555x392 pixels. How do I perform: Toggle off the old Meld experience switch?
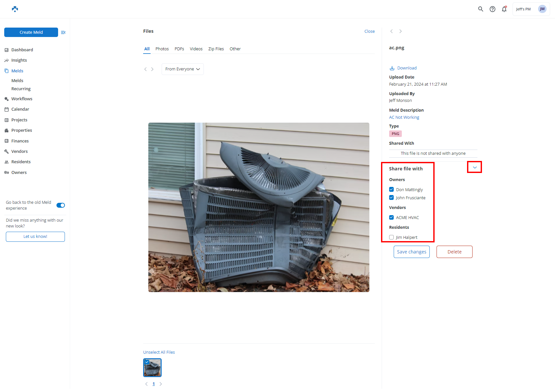[x=61, y=205]
